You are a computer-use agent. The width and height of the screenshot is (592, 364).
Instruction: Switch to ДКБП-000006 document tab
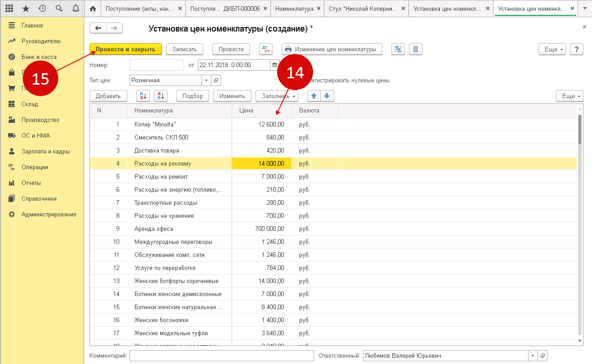click(229, 9)
